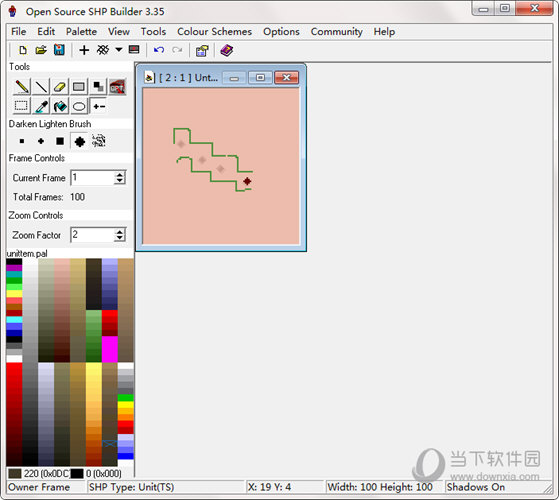Maximize the [2:1] Unt... child window
The image size is (559, 500).
click(261, 77)
